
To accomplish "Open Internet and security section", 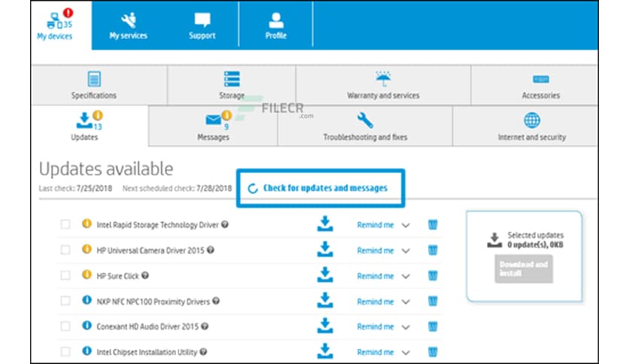I will (x=525, y=126).
